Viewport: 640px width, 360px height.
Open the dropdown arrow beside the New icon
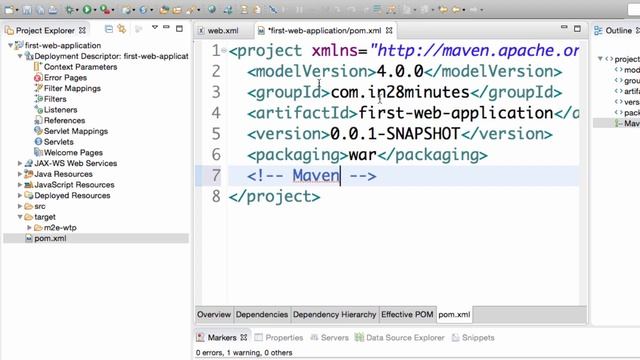(x=17, y=10)
